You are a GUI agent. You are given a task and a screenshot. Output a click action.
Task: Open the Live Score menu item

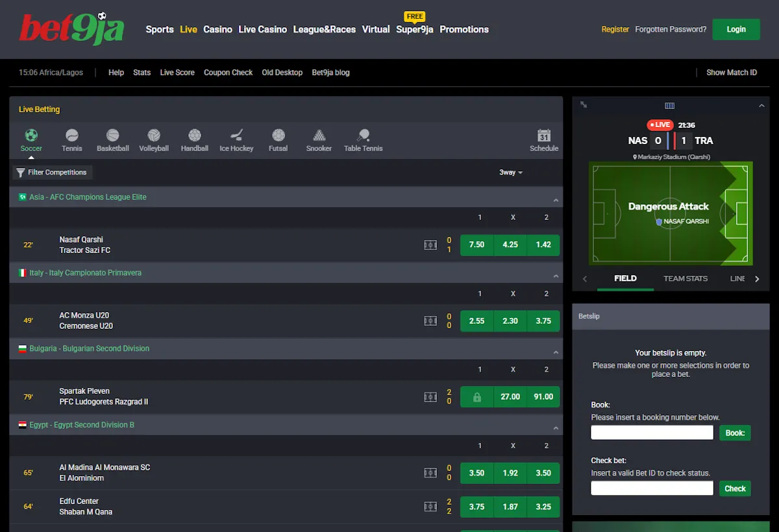[x=177, y=72]
